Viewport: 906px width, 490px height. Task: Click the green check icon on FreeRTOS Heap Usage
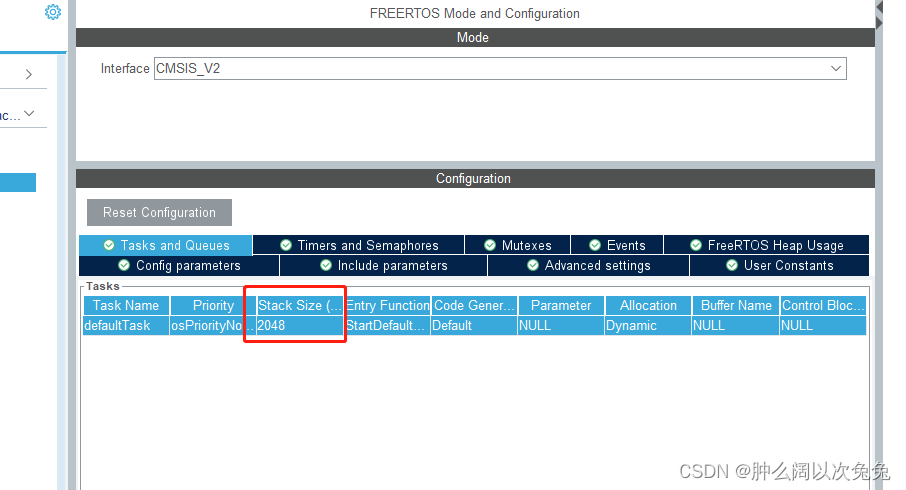click(696, 245)
